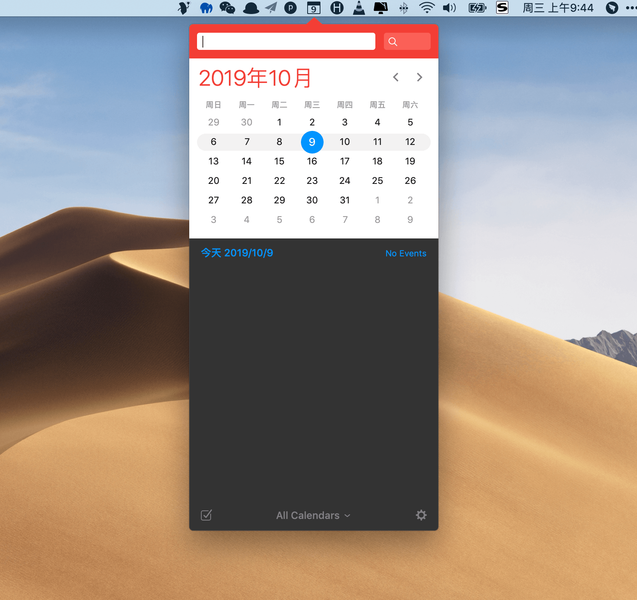Open the reminders checkbox icon
This screenshot has height=600, width=637.
(x=206, y=515)
